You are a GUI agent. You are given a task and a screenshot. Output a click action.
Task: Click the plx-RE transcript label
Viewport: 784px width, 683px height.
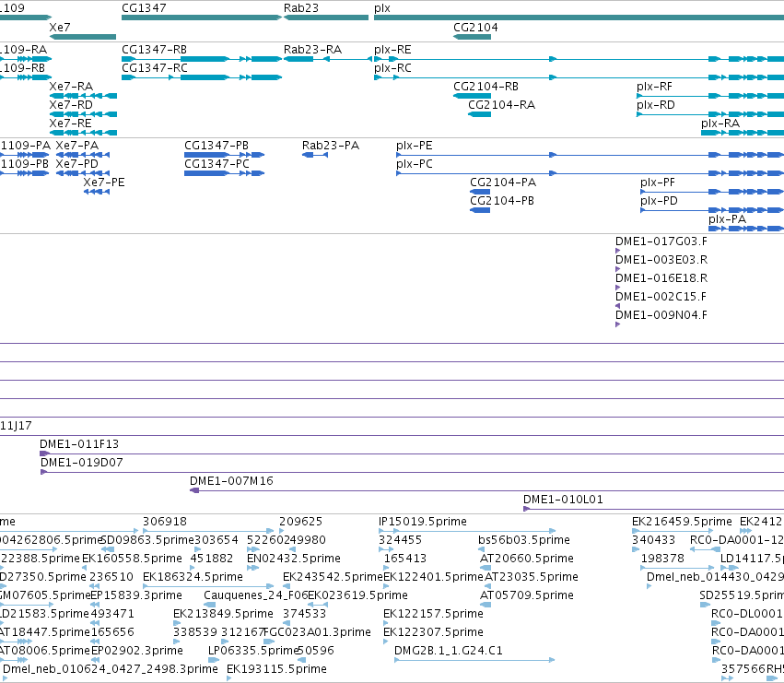pyautogui.click(x=392, y=50)
